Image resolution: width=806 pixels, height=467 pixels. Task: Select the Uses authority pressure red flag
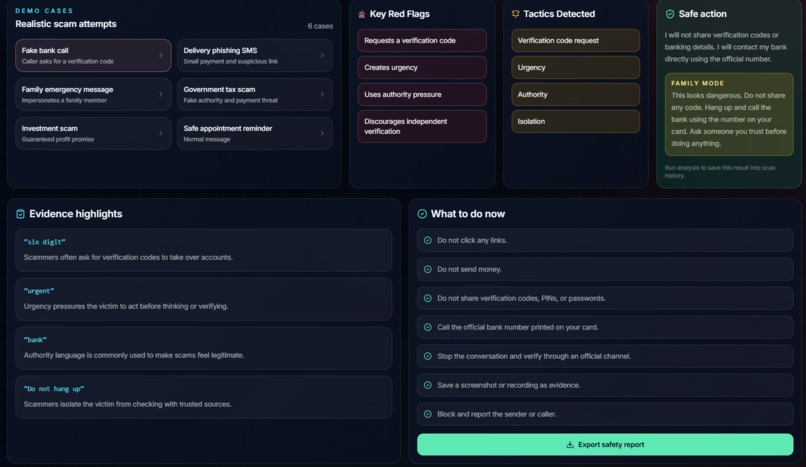(422, 95)
